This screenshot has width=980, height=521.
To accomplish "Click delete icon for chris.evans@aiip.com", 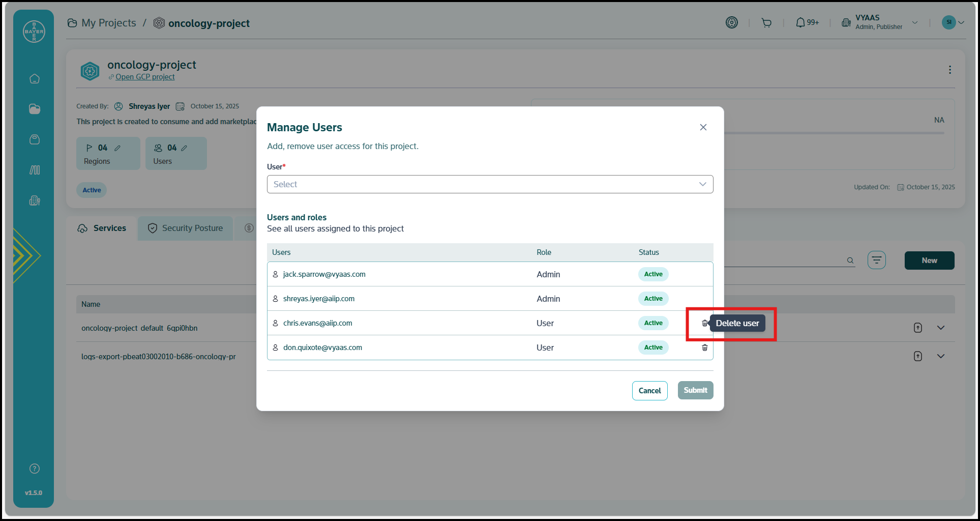I will pyautogui.click(x=704, y=323).
